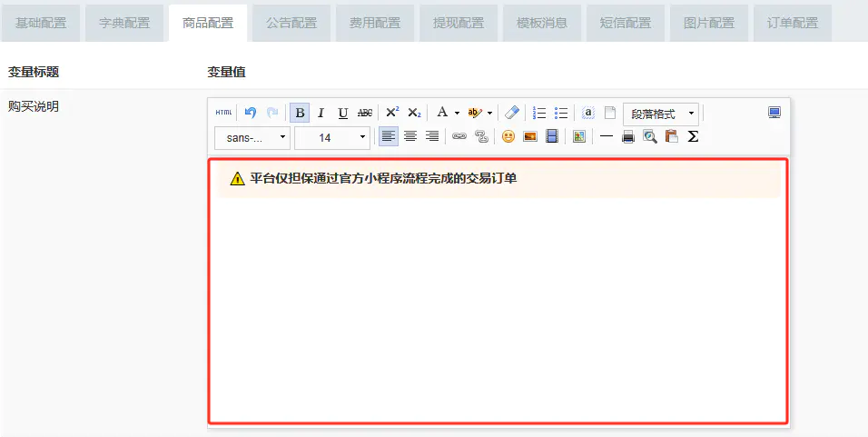Click the yellow warning icon in editor
868x437 pixels.
pyautogui.click(x=237, y=178)
